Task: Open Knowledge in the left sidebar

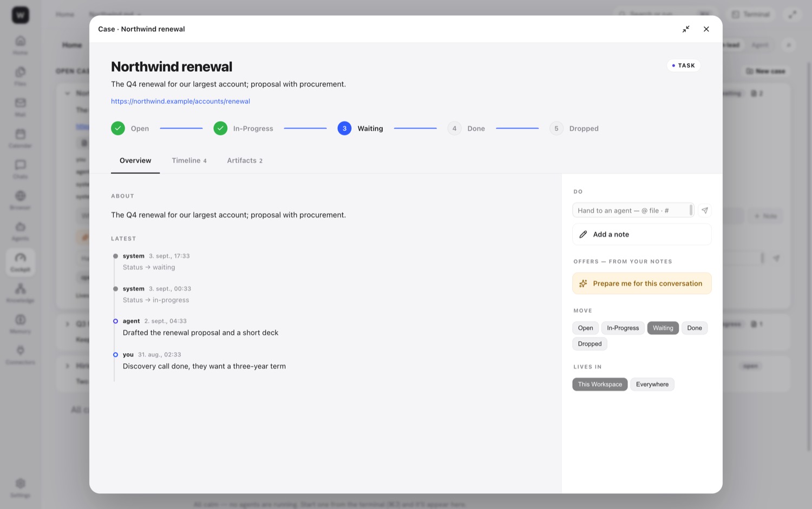Action: (x=21, y=293)
